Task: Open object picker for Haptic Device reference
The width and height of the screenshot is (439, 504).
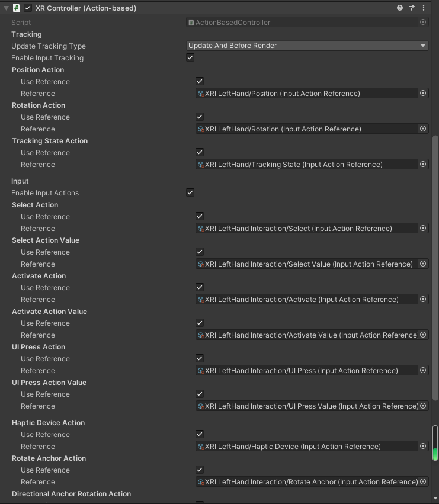Action: (423, 446)
